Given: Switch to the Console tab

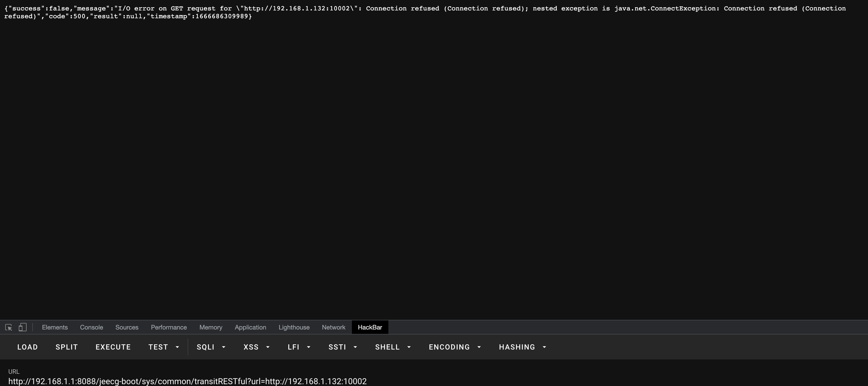Looking at the screenshot, I should [91, 327].
